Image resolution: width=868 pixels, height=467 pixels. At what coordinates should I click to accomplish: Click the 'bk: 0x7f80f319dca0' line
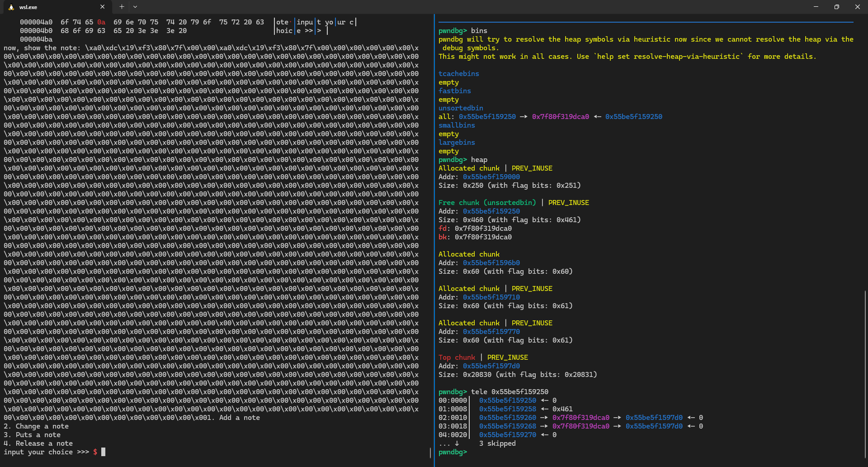[475, 237]
